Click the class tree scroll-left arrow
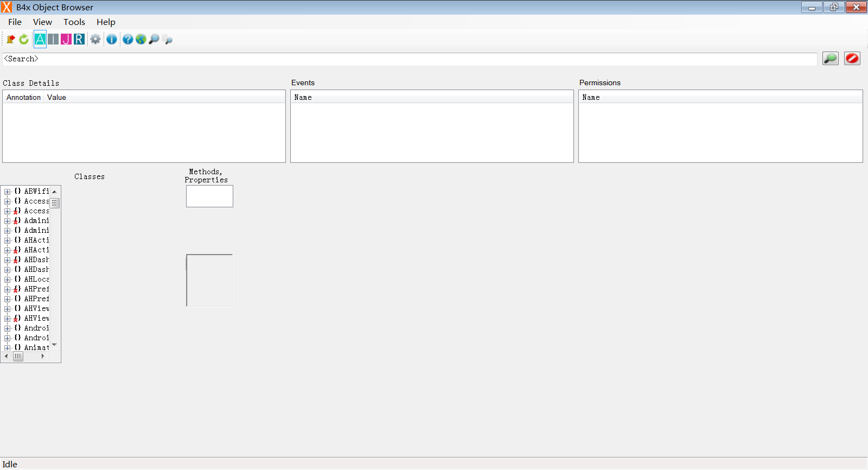 7,357
